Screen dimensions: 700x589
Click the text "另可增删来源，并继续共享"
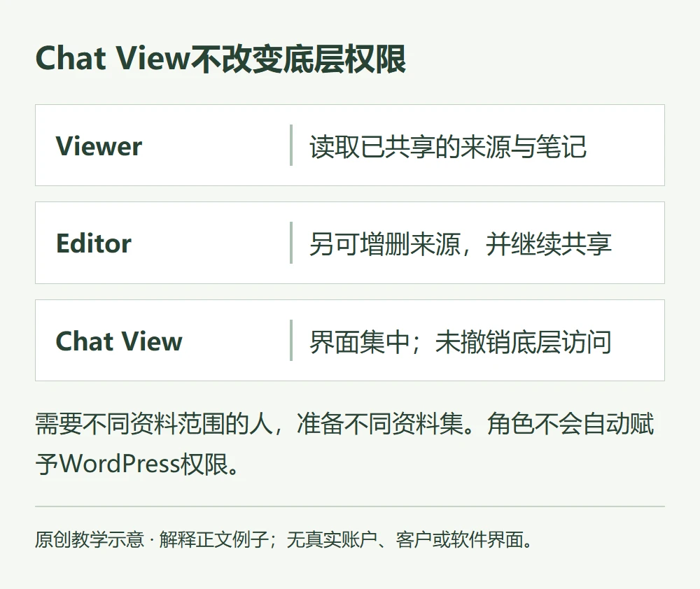click(x=461, y=243)
